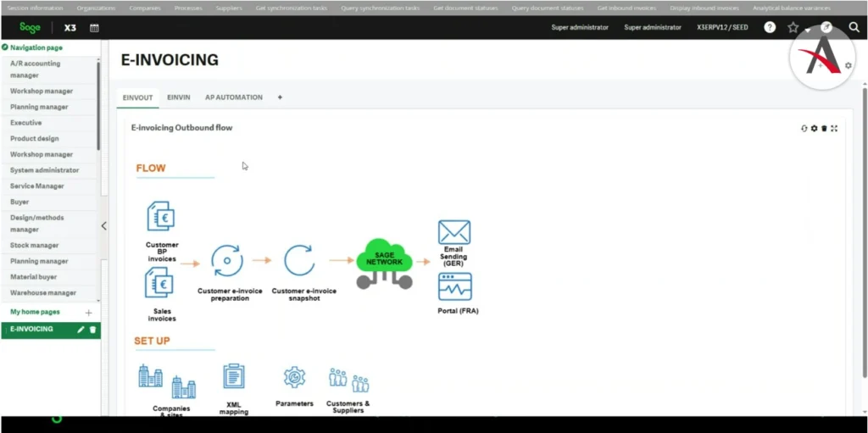Select A/R accounting manager in the sidebar

(x=48, y=69)
